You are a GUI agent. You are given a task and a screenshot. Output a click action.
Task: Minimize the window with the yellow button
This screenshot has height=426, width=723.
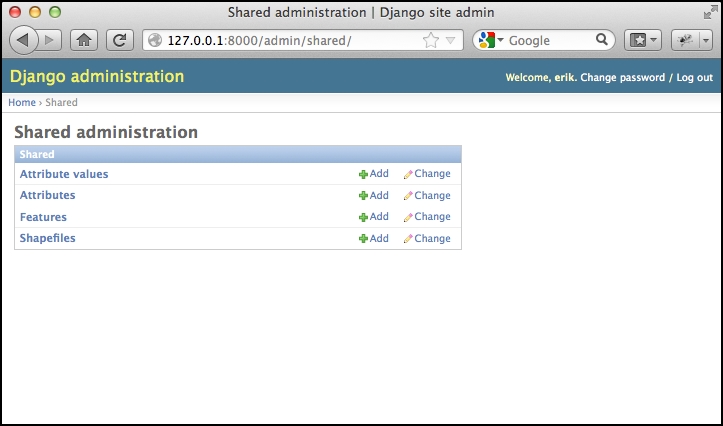[35, 12]
